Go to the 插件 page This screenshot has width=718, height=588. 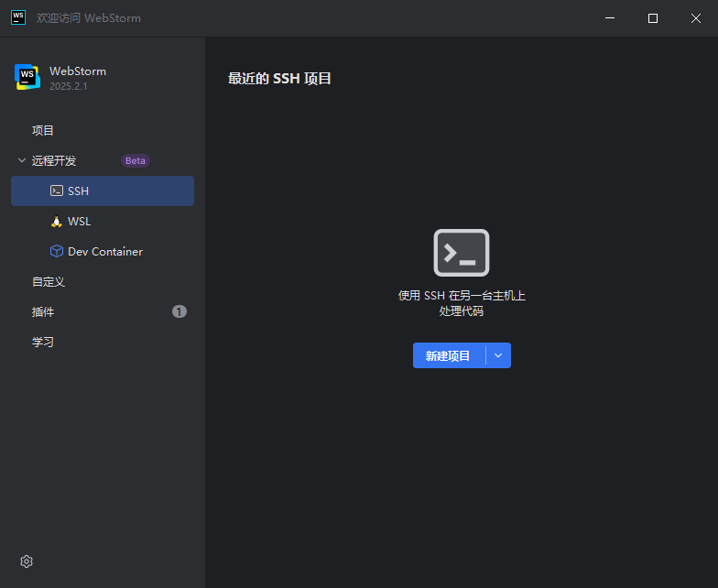pos(43,312)
